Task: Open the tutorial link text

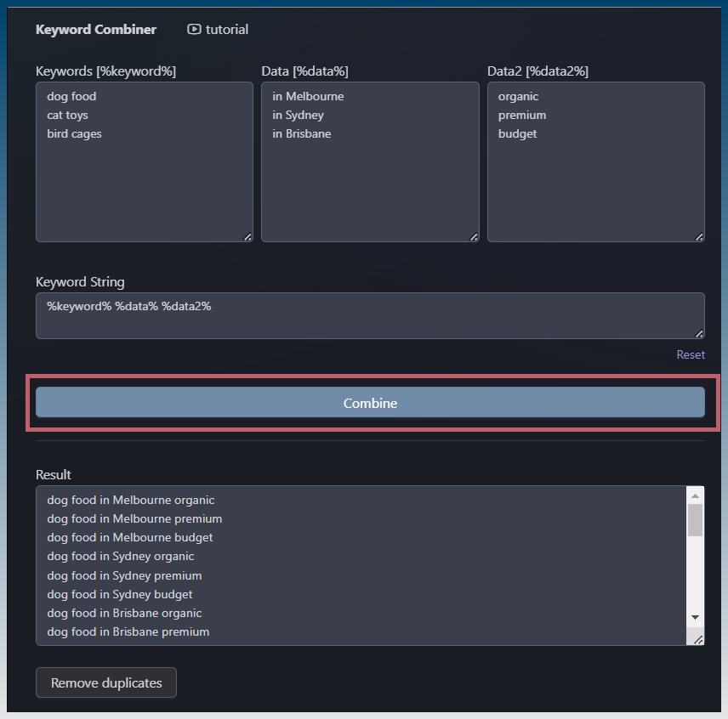Action: click(x=226, y=30)
